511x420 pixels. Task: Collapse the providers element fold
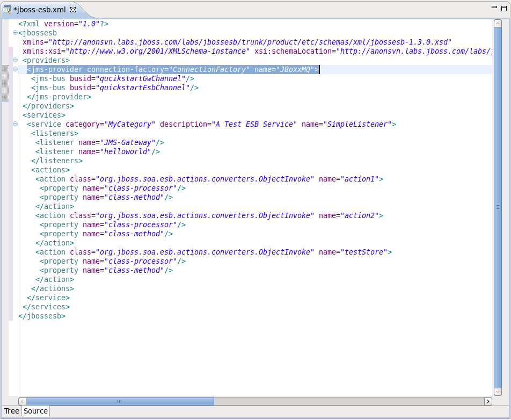(15, 60)
